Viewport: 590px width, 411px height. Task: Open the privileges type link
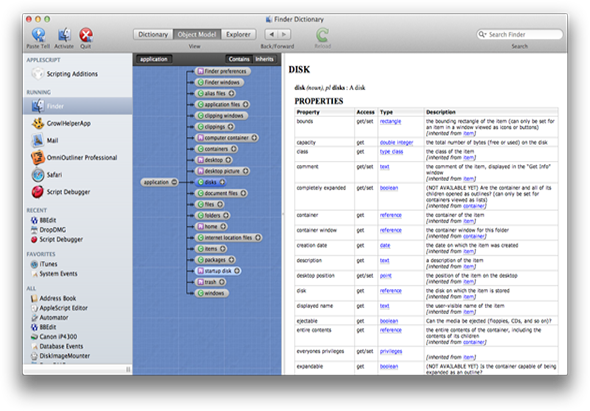click(391, 351)
